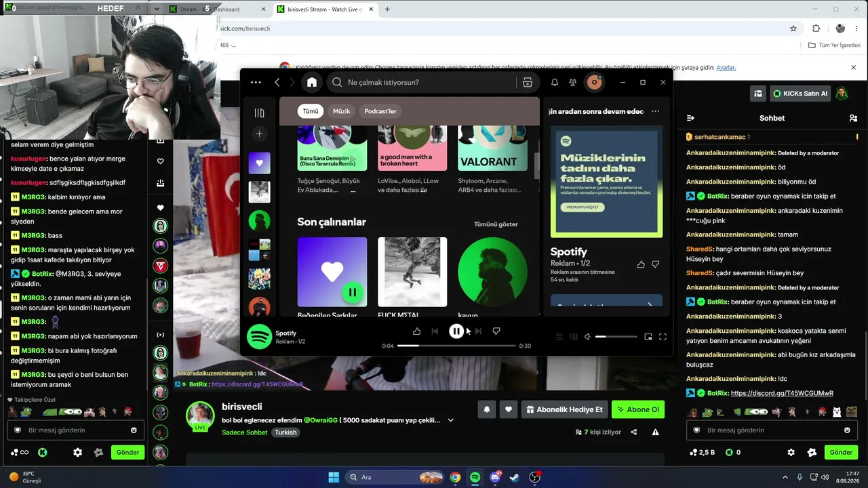Adjust the Spotify volume slider
Image resolution: width=868 pixels, height=488 pixels.
click(616, 337)
